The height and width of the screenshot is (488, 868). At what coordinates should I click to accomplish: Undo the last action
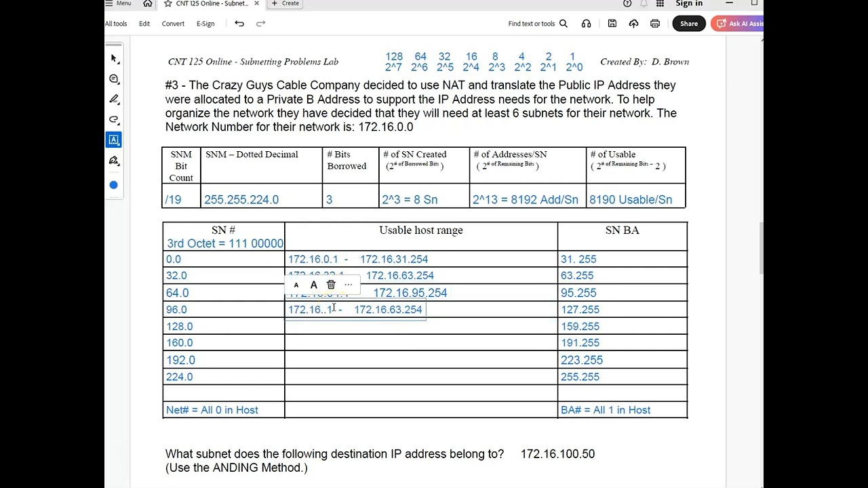(239, 24)
